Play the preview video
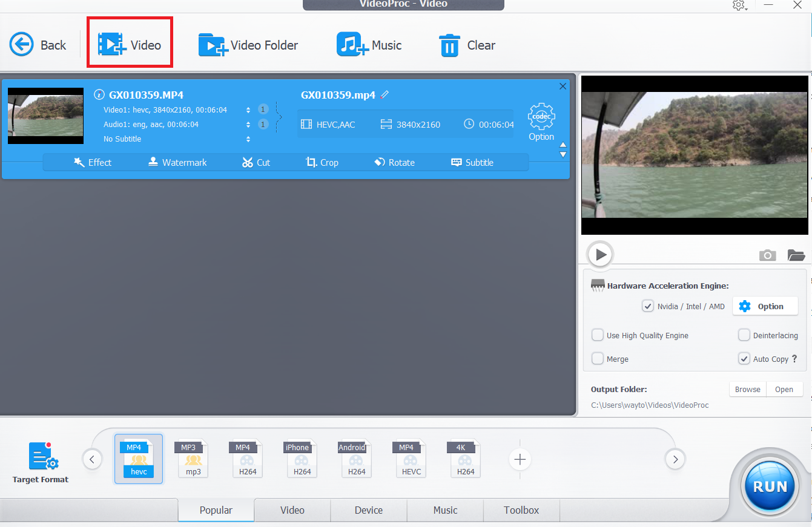The height and width of the screenshot is (527, 812). click(600, 255)
